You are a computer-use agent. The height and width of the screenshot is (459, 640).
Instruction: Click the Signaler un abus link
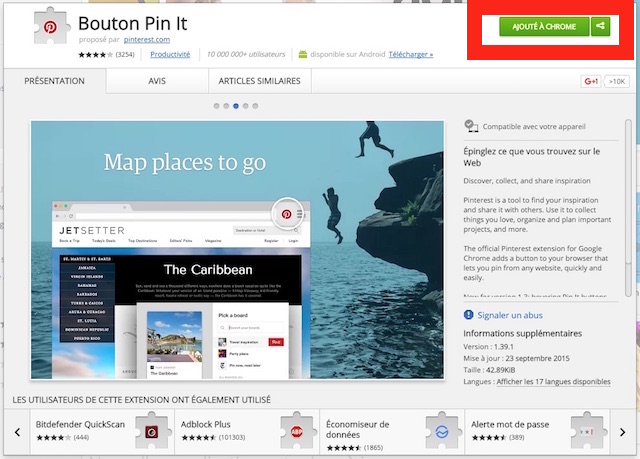point(510,315)
